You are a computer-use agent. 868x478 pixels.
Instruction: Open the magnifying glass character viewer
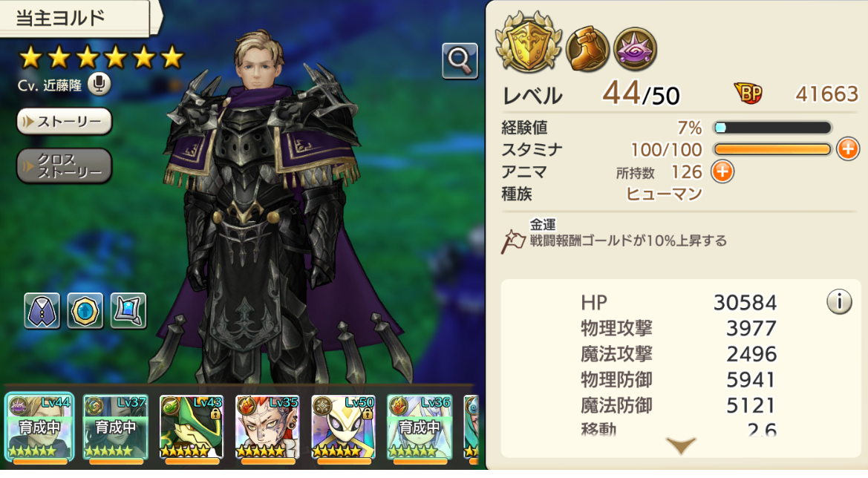tap(460, 59)
